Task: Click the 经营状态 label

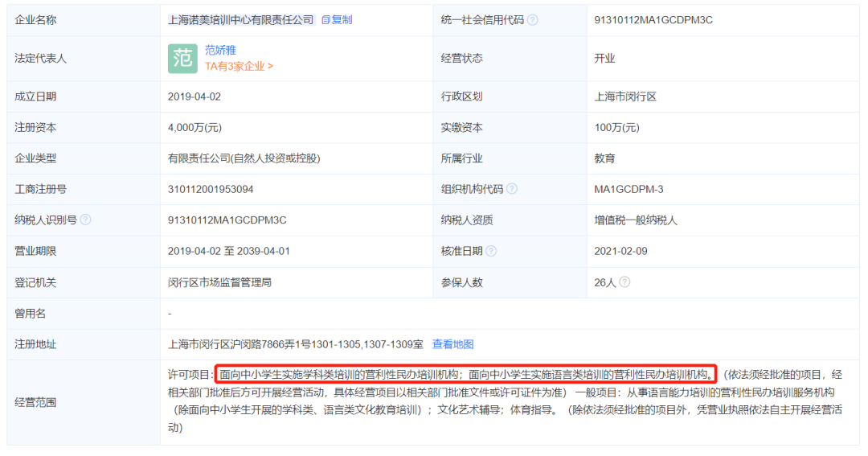Action: point(461,59)
